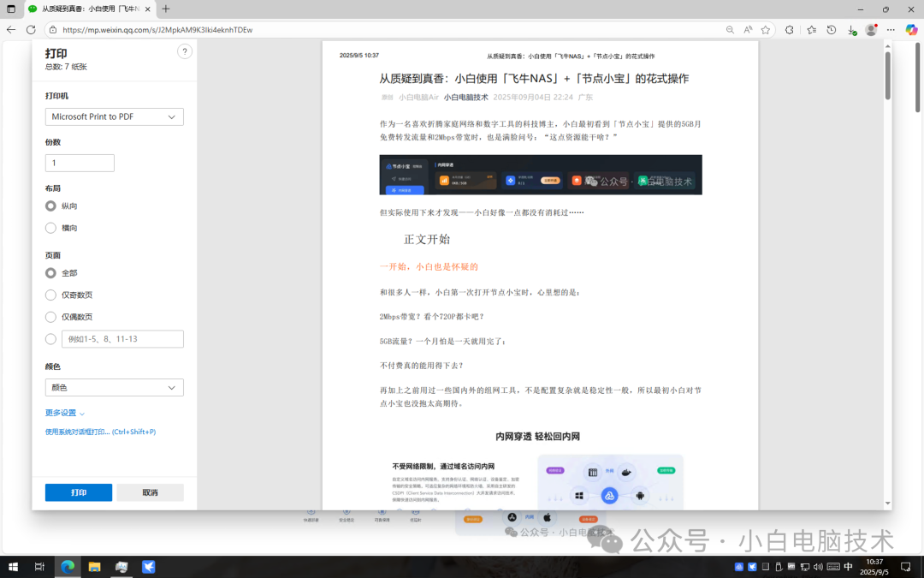
Task: Open Settings and more ellipsis menu
Action: click(891, 29)
